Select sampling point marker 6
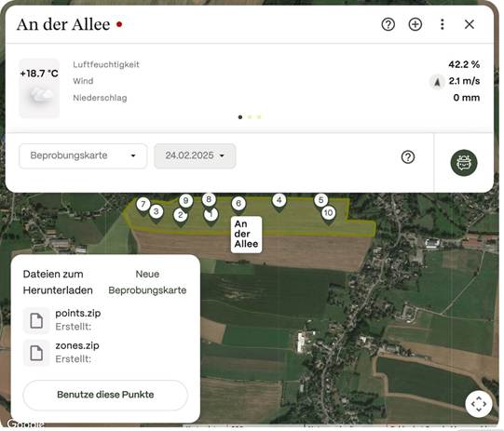The width and height of the screenshot is (504, 431). [238, 204]
